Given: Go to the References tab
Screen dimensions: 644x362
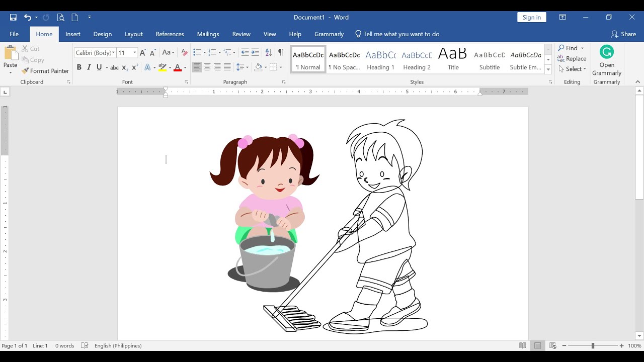Looking at the screenshot, I should point(170,34).
